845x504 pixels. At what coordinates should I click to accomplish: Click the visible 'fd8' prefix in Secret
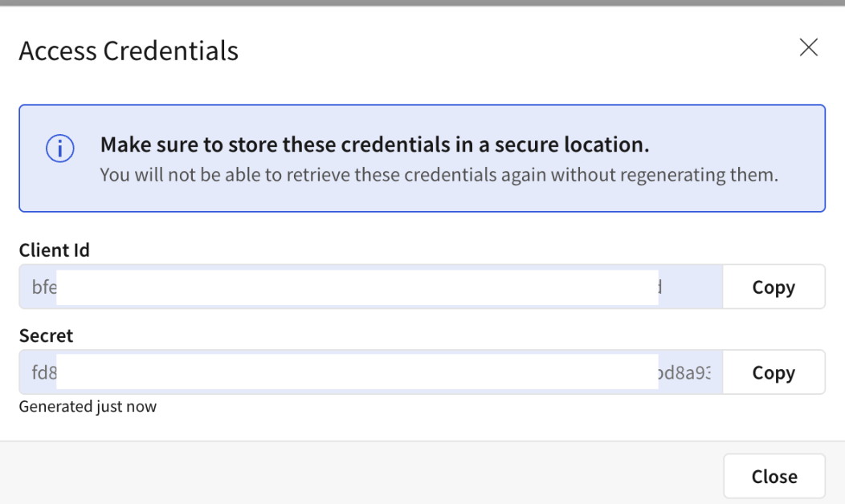coord(44,372)
